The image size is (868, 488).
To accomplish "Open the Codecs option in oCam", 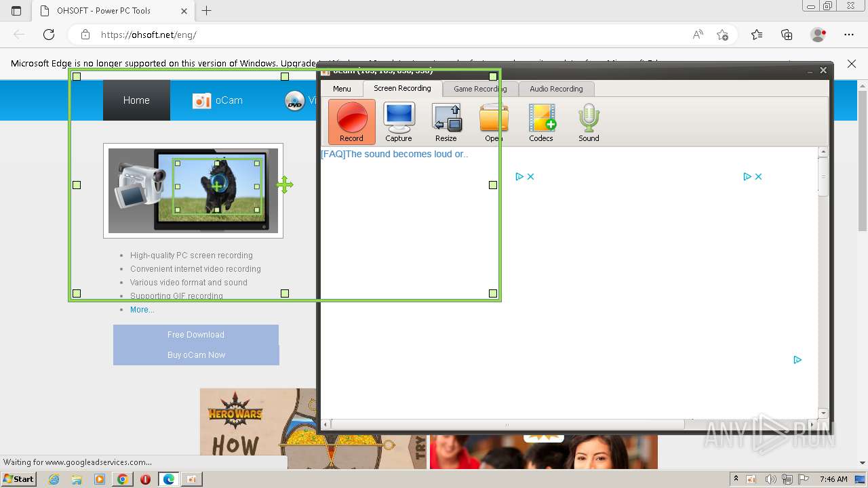I will [541, 122].
